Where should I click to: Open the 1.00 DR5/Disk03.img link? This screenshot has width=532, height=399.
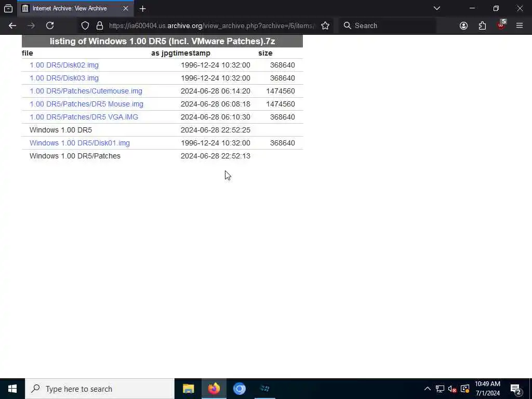tap(64, 78)
